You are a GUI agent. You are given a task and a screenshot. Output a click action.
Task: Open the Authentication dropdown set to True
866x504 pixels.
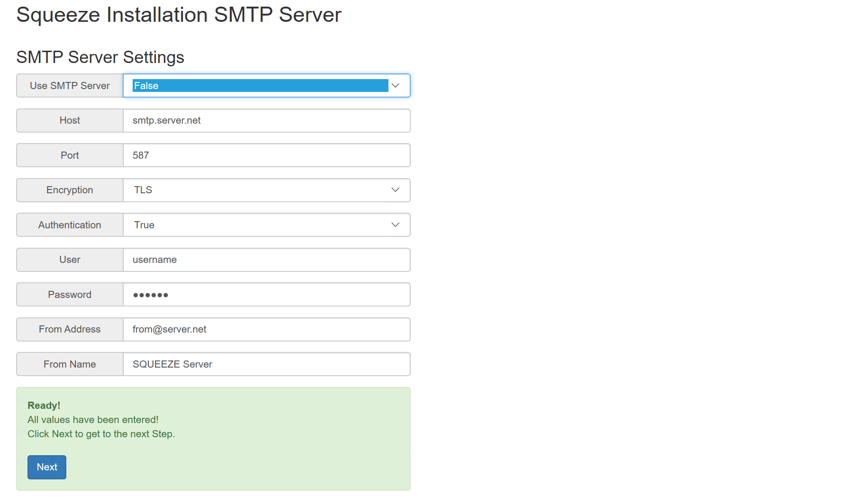click(x=266, y=225)
